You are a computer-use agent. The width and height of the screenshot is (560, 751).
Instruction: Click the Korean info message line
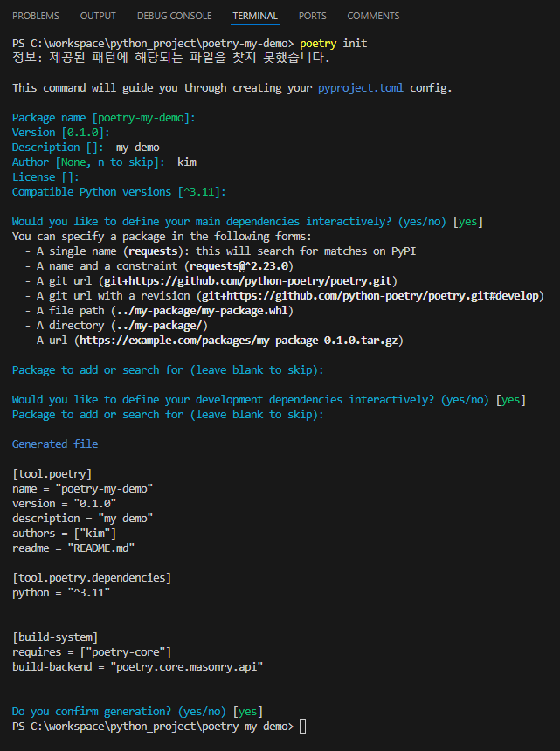point(171,58)
